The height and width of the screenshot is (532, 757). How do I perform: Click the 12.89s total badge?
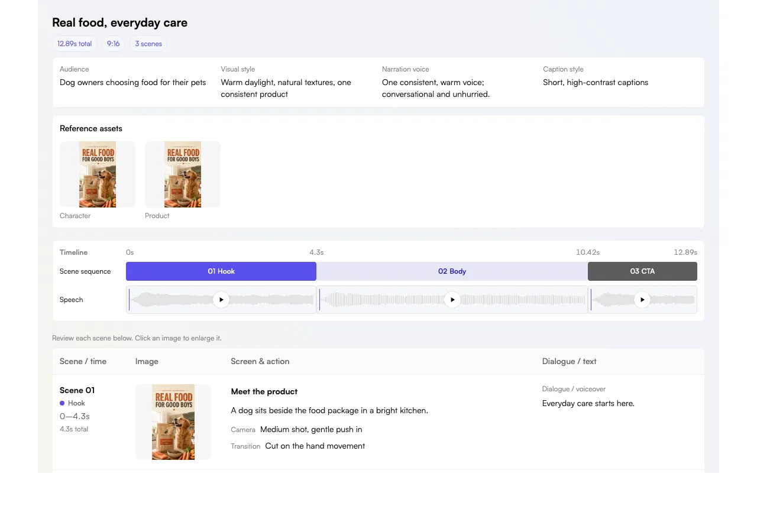point(75,44)
